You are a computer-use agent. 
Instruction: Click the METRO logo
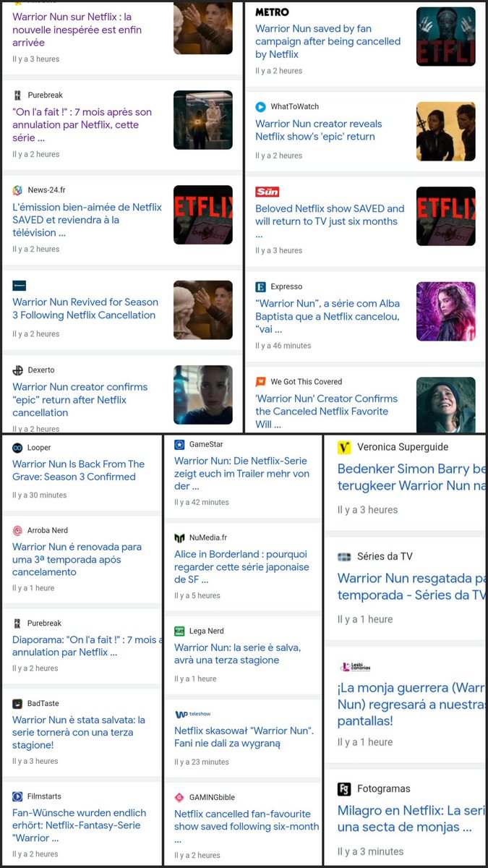272,12
